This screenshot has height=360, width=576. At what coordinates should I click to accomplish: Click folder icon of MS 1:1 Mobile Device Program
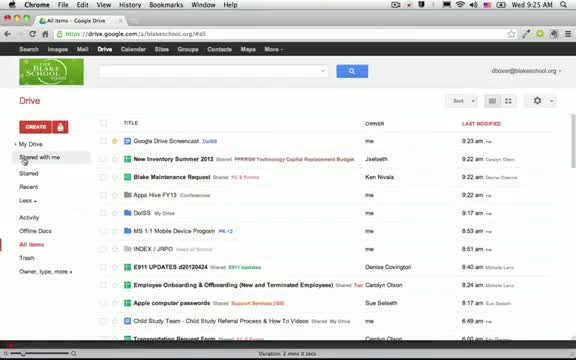point(127,231)
